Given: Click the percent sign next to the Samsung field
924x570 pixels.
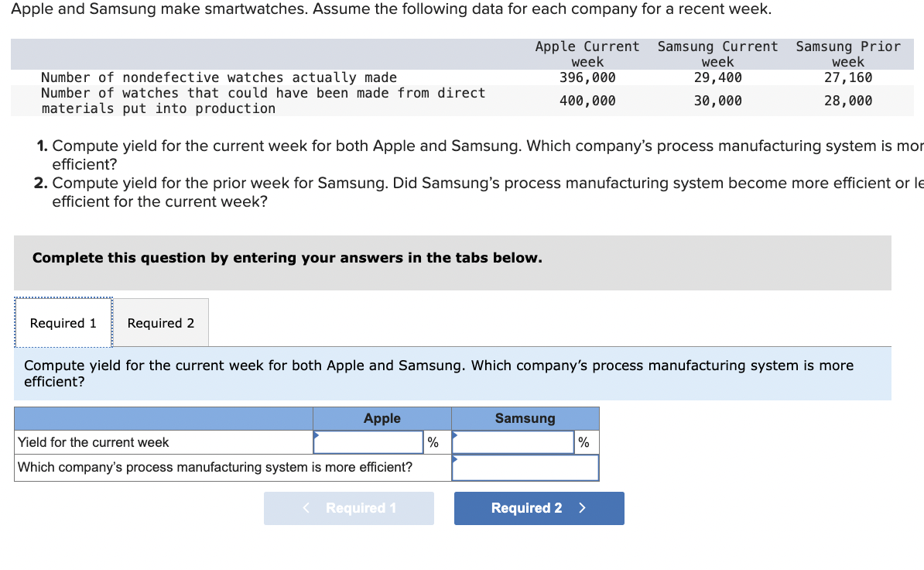Looking at the screenshot, I should pyautogui.click(x=584, y=442).
